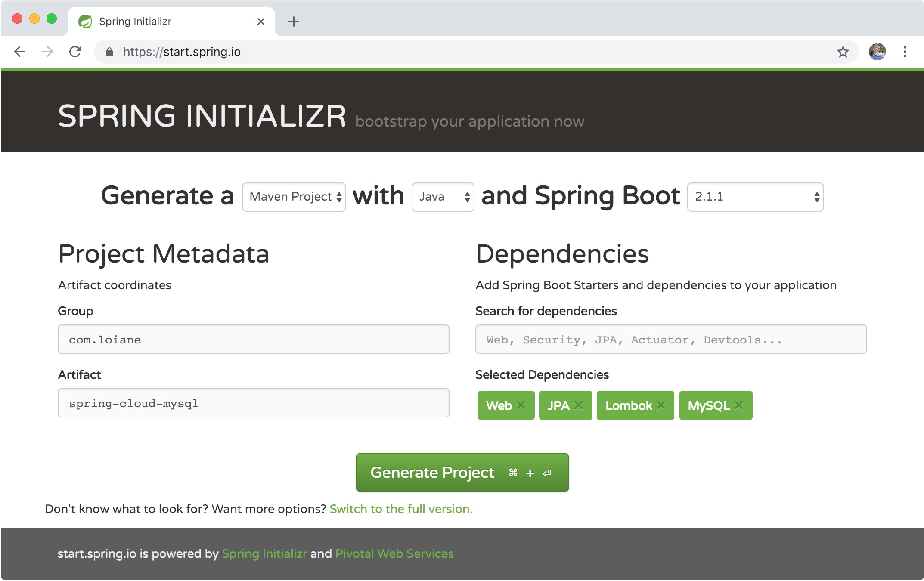Click the Group artifact input field
The width and height of the screenshot is (924, 581).
[x=254, y=340]
